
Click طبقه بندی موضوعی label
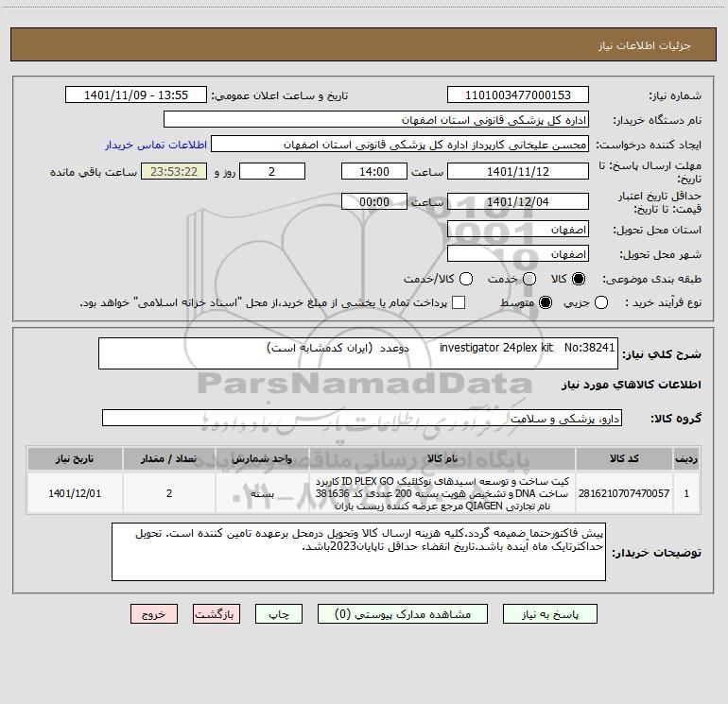click(652, 279)
